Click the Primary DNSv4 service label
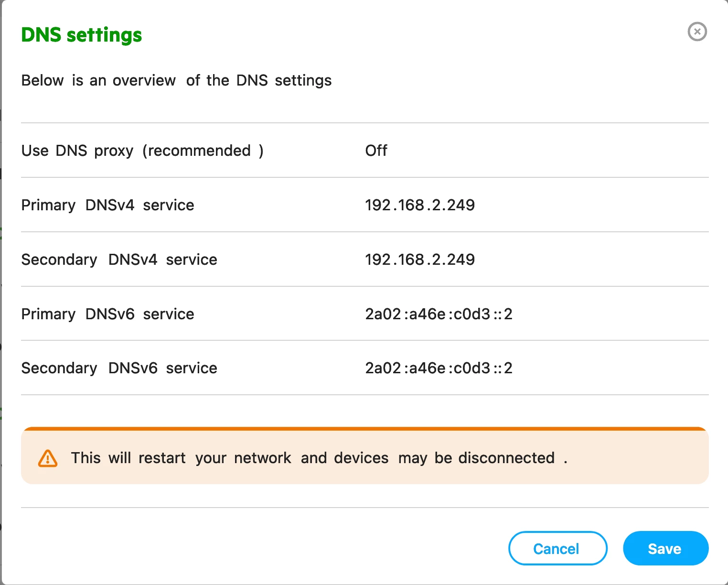The height and width of the screenshot is (585, 728). coord(108,205)
